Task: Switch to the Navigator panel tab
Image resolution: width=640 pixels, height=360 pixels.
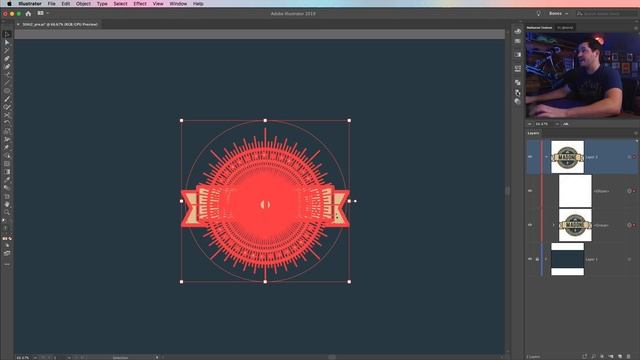Action: tap(539, 28)
